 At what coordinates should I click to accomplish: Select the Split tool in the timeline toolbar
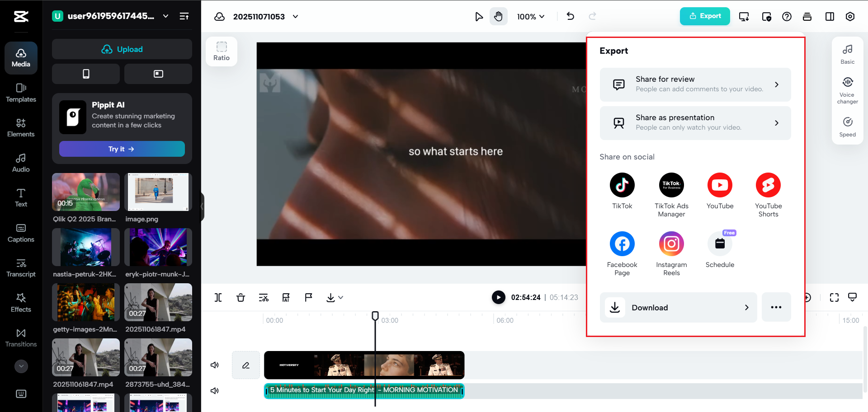tap(218, 297)
